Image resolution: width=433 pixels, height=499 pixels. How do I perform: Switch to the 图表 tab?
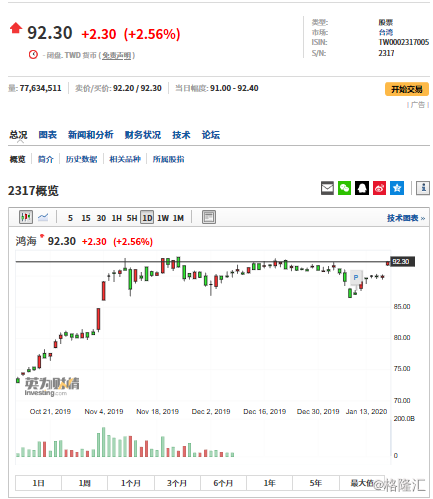coord(48,135)
